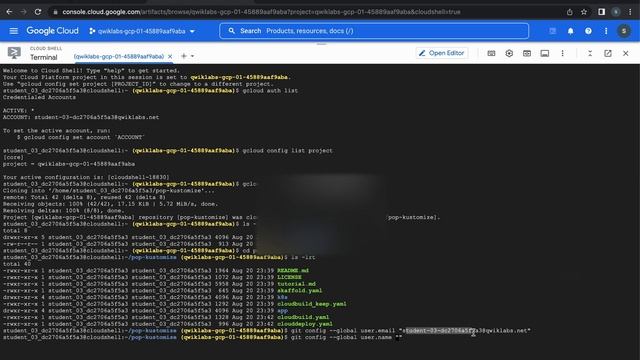Toggle the session information panel icon

(x=544, y=53)
